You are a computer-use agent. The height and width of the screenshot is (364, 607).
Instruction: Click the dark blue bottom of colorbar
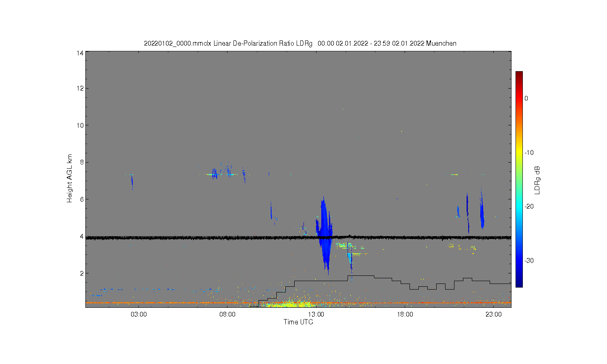tap(519, 283)
